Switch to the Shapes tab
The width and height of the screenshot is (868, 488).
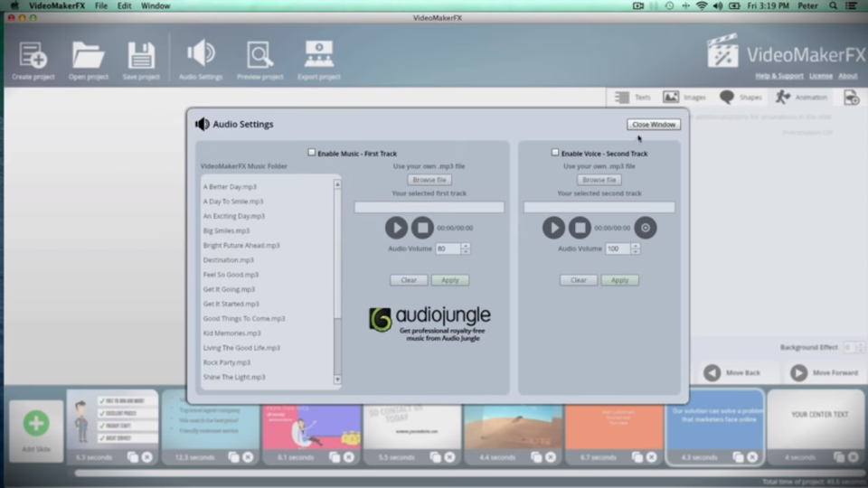click(x=741, y=98)
